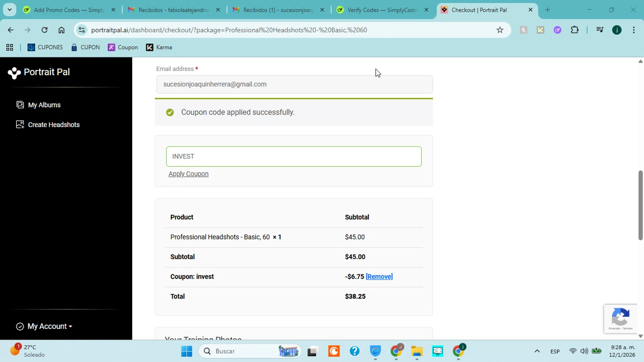
Task: Open the Portrait Pal logo home link
Action: coord(39,73)
